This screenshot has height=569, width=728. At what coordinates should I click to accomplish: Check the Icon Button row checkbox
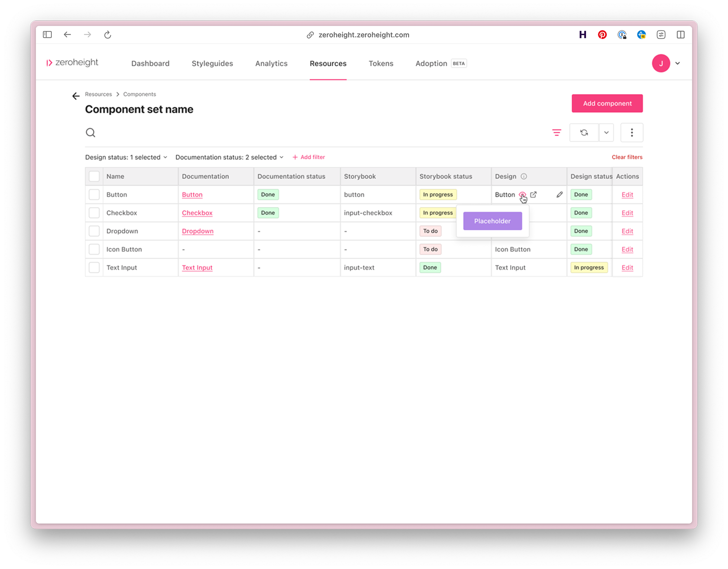coord(94,249)
